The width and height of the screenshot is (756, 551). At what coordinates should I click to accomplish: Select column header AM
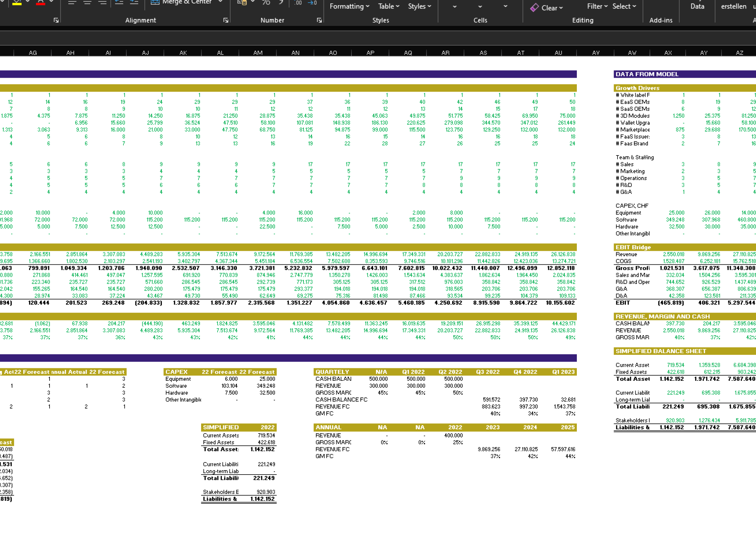pos(258,53)
